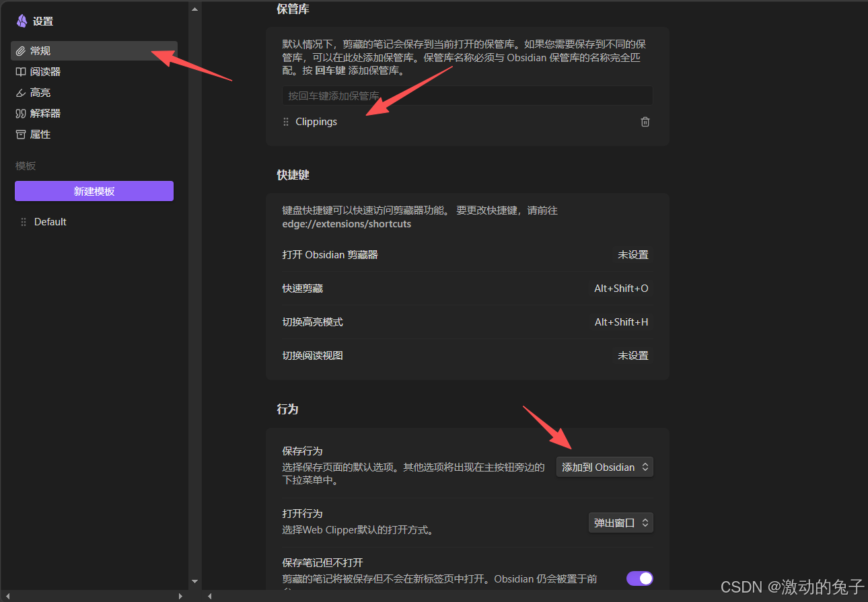The height and width of the screenshot is (602, 868).
Task: Click the book icon next to 阅读器
Action: point(21,72)
